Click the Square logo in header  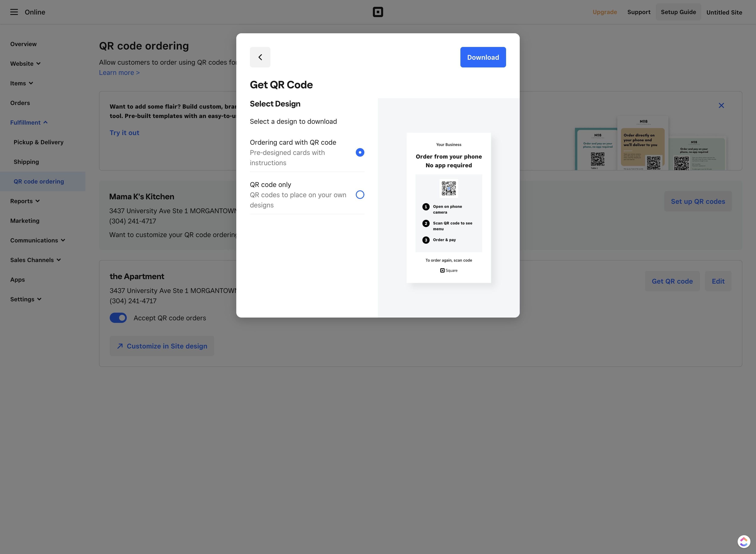pos(378,12)
